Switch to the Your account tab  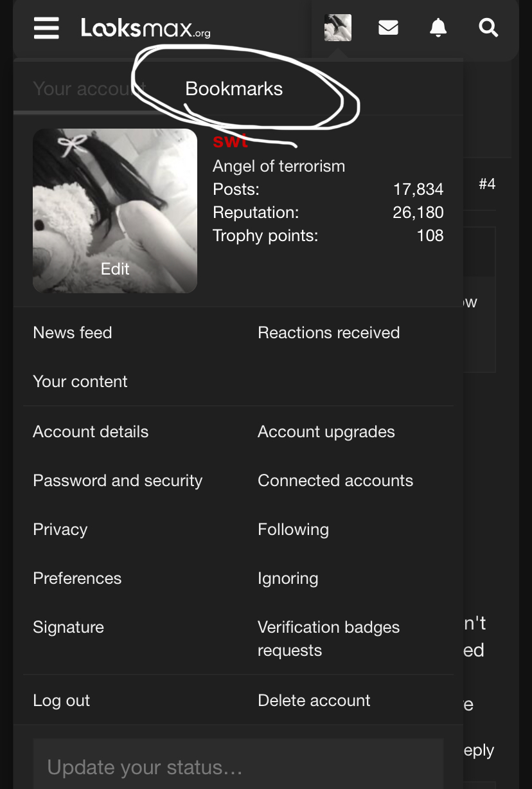point(80,89)
